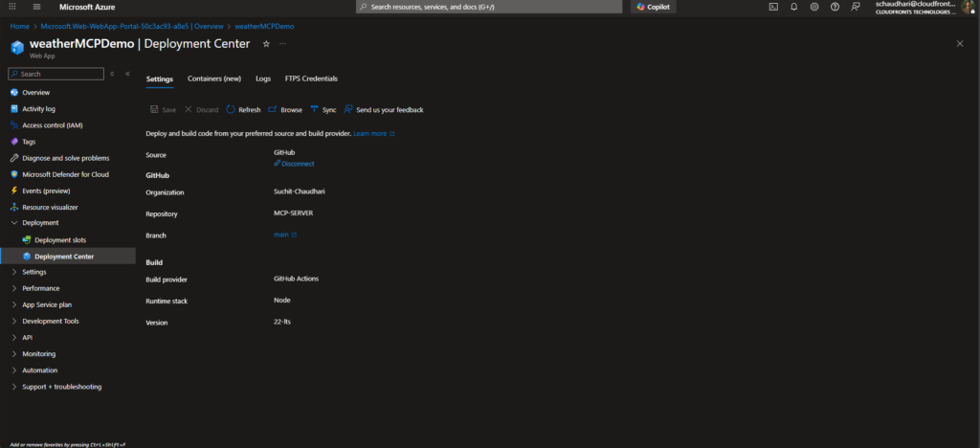Open Tags in the sidebar
980x448 pixels.
[29, 142]
